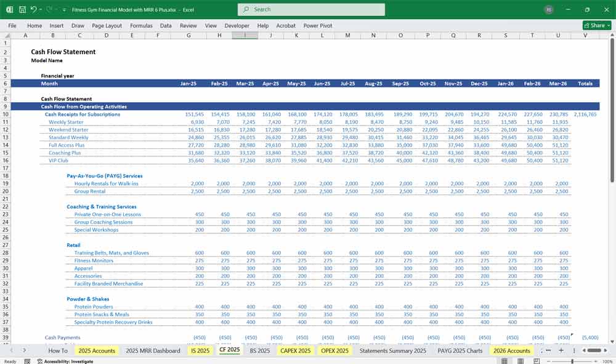Click the Zoom In button on status bar
616x364 pixels.
[x=596, y=361]
